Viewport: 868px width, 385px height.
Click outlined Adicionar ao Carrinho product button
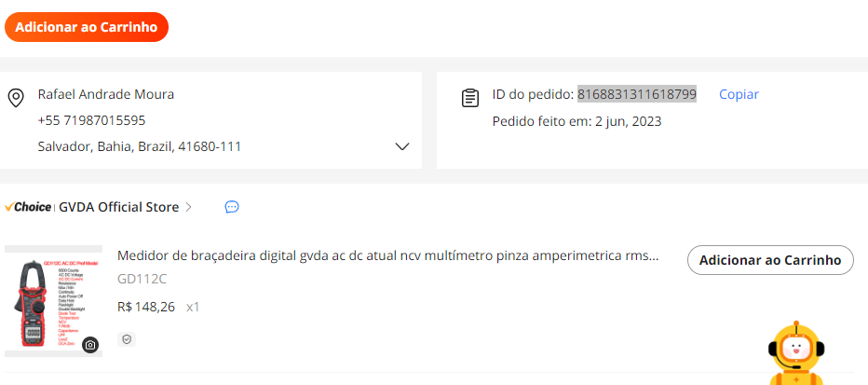(x=770, y=260)
